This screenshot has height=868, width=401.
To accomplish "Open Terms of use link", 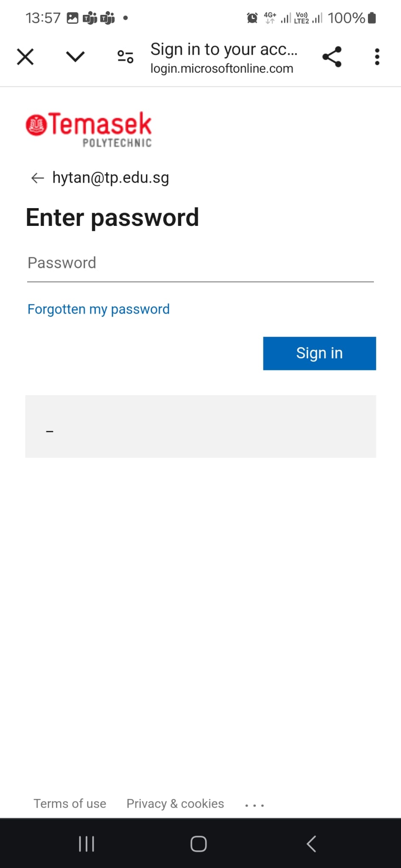I will 70,804.
